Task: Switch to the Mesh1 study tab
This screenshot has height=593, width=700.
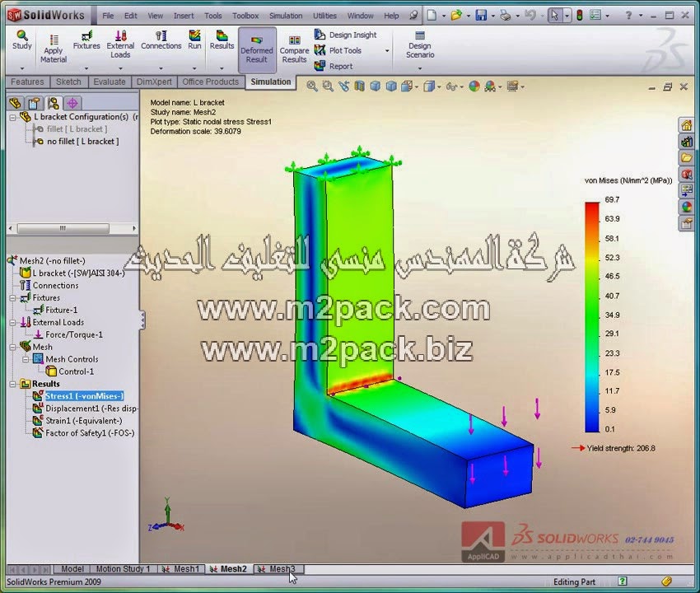Action: (x=182, y=569)
